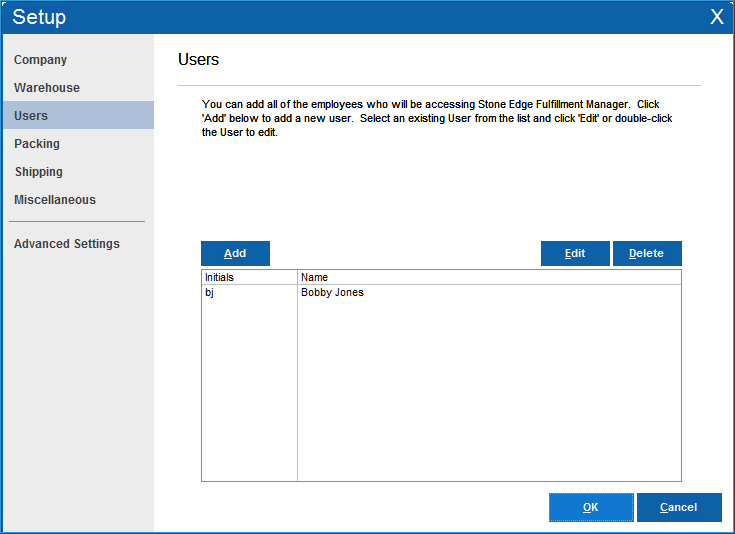
Task: Click the Add button to create a user
Action: pos(235,253)
